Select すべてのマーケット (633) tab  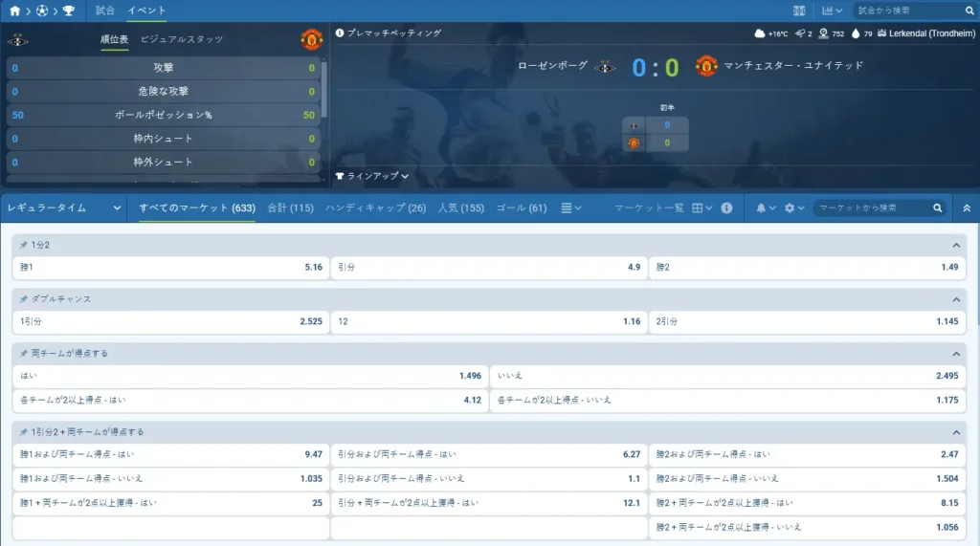click(x=197, y=208)
